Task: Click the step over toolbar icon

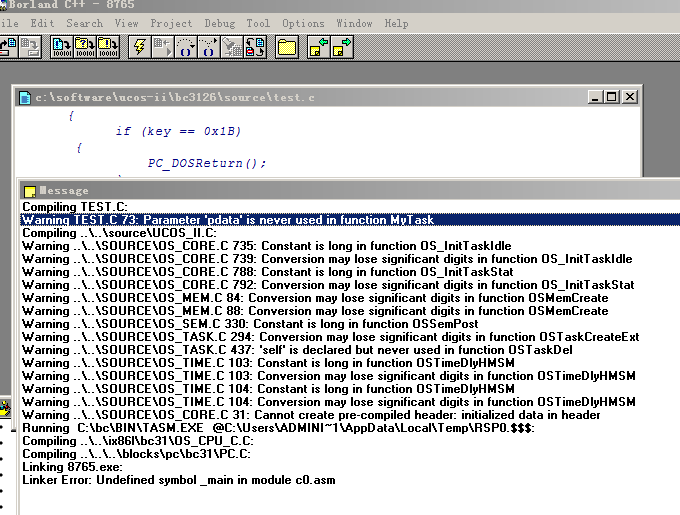Action: (209, 47)
